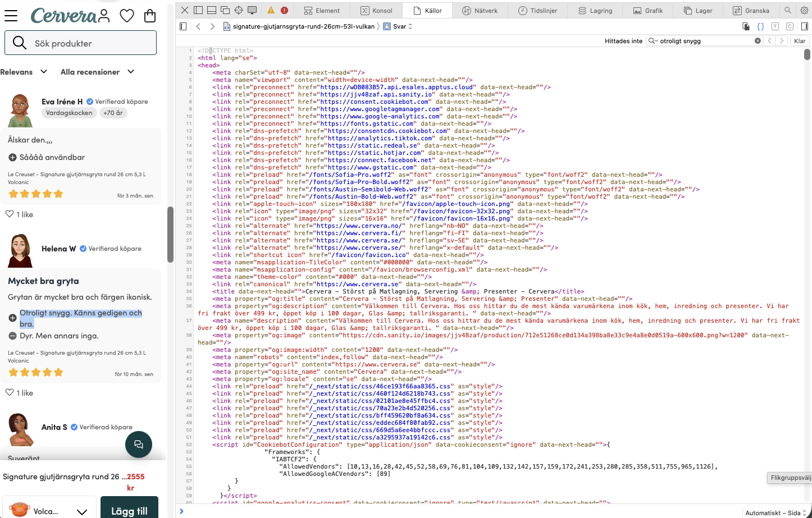The width and height of the screenshot is (812, 518).
Task: Toggle pretty print curly braces
Action: point(760,26)
